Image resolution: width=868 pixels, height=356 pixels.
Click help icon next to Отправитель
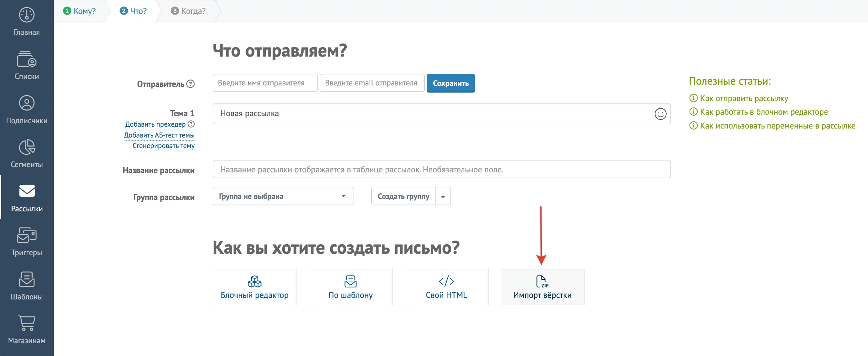pos(190,84)
